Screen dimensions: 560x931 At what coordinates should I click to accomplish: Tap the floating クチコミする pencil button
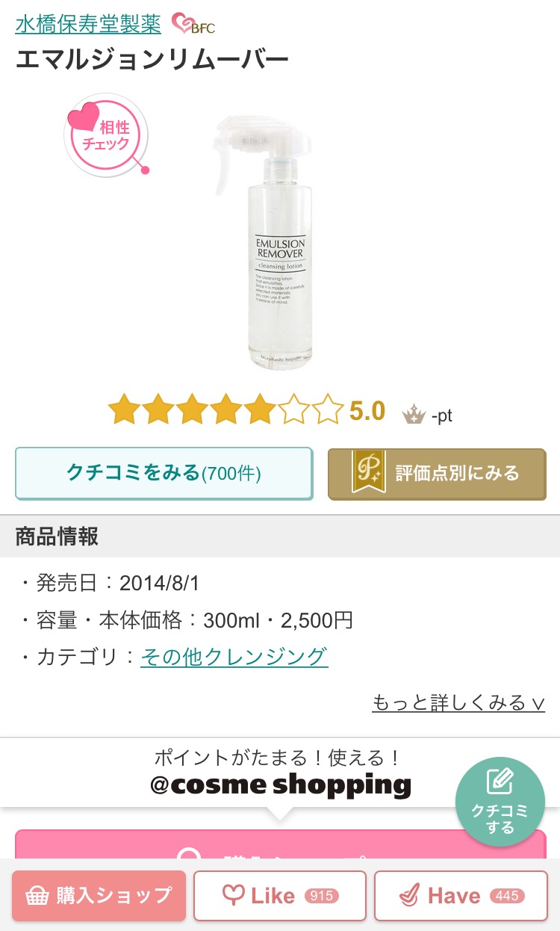click(500, 802)
